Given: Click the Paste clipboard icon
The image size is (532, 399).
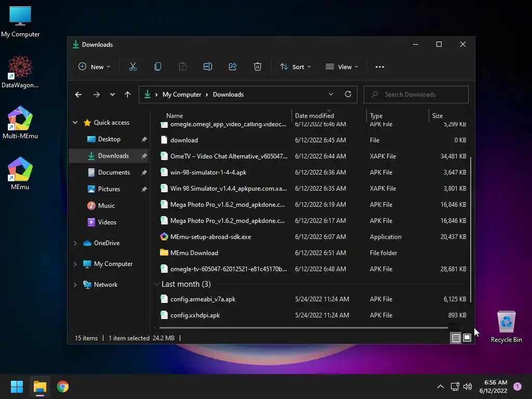Looking at the screenshot, I should pyautogui.click(x=182, y=67).
